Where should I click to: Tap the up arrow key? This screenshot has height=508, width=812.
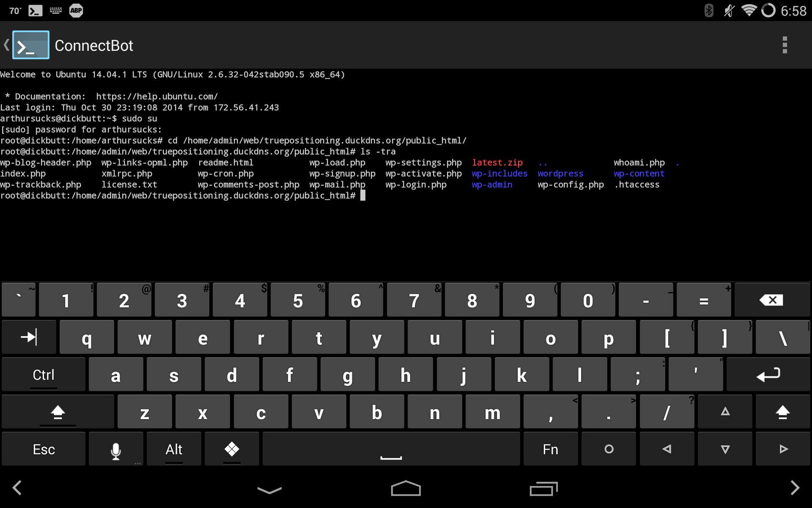coord(725,412)
